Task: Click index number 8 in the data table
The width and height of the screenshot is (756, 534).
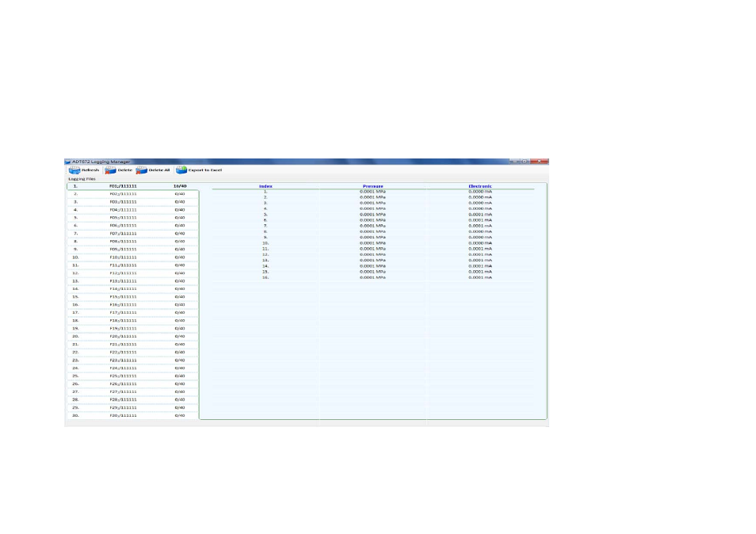Action: (265, 231)
